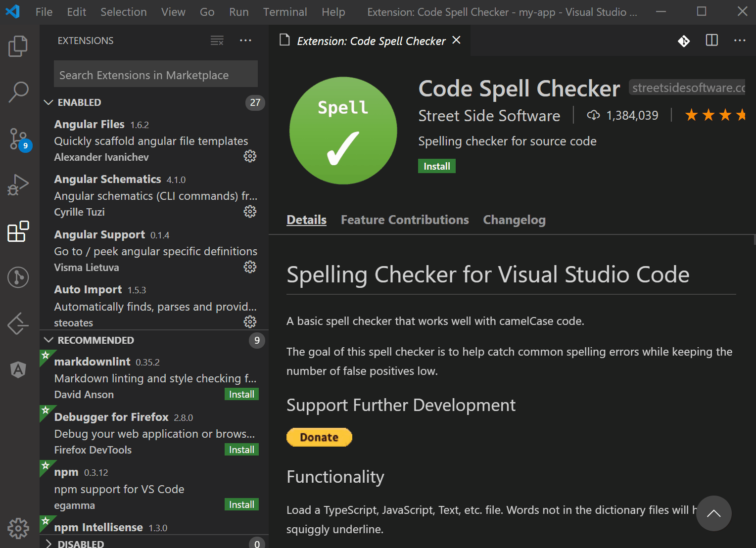
Task: Focus the Search Extensions in Marketplace field
Action: pos(156,75)
